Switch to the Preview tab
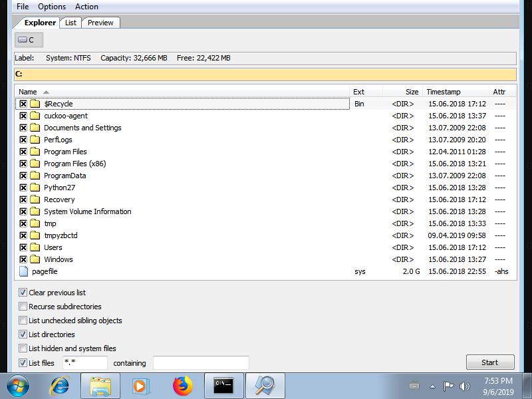This screenshot has width=532, height=399. tap(100, 23)
